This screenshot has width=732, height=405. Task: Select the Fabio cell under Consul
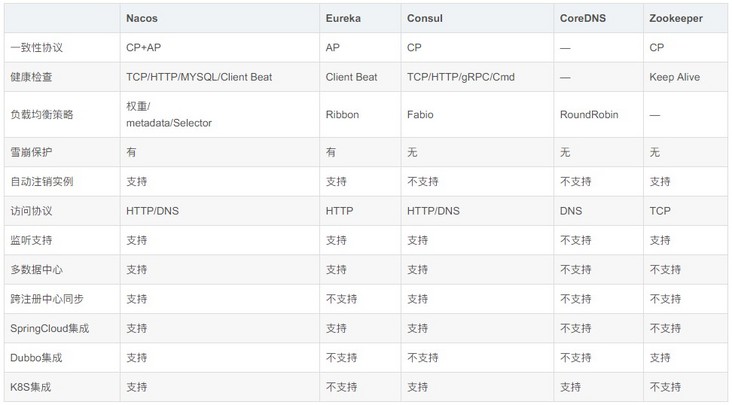[x=421, y=114]
